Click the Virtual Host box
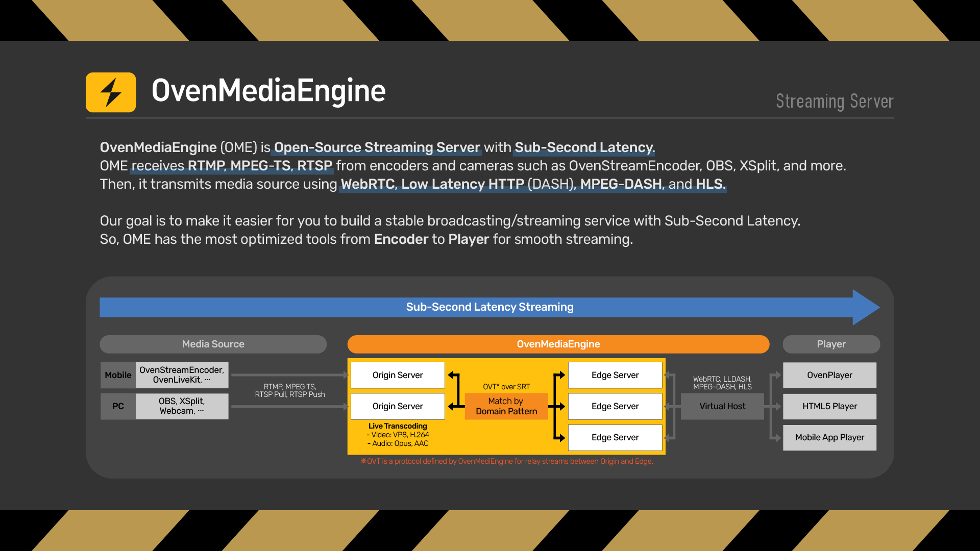The width and height of the screenshot is (980, 551). point(722,407)
